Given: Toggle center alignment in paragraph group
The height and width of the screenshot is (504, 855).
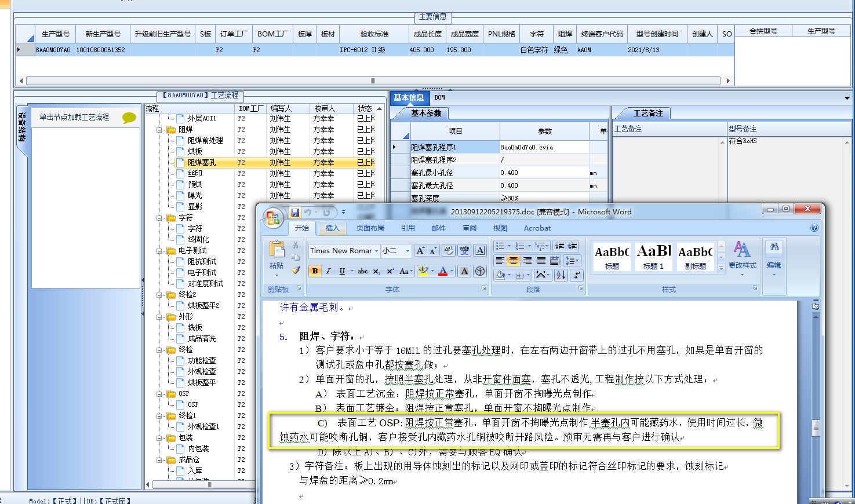Looking at the screenshot, I should coord(514,261).
